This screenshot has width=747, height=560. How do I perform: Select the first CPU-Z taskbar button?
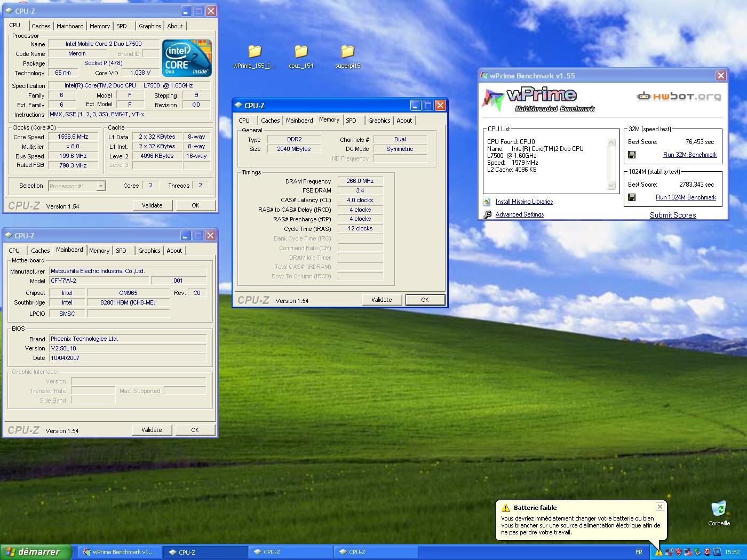[205, 552]
